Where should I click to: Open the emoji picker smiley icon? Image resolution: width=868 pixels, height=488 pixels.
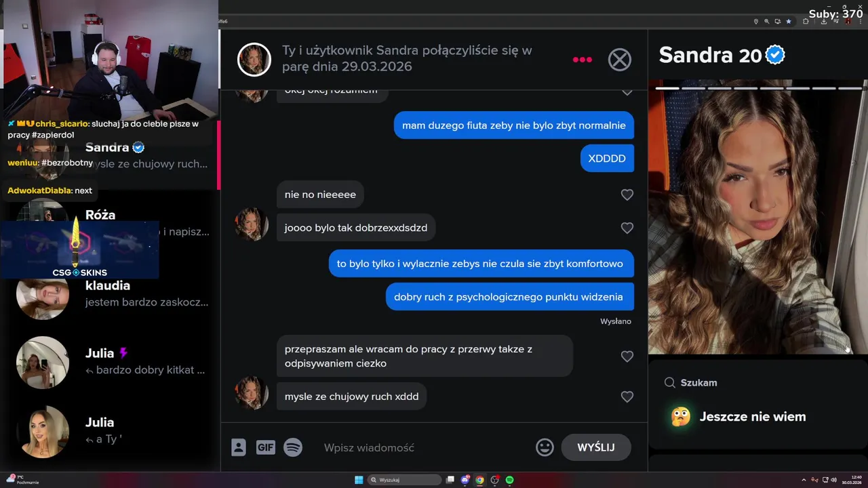tap(545, 447)
